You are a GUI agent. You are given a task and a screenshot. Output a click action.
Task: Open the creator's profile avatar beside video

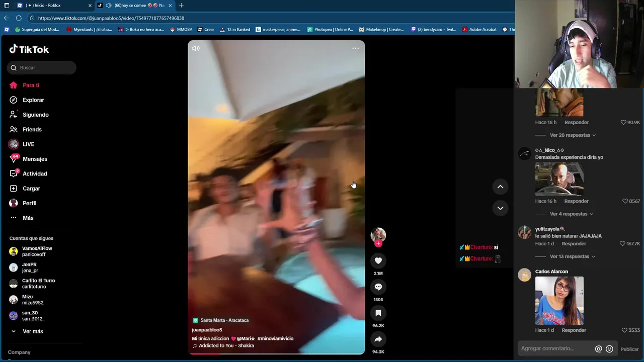click(378, 234)
